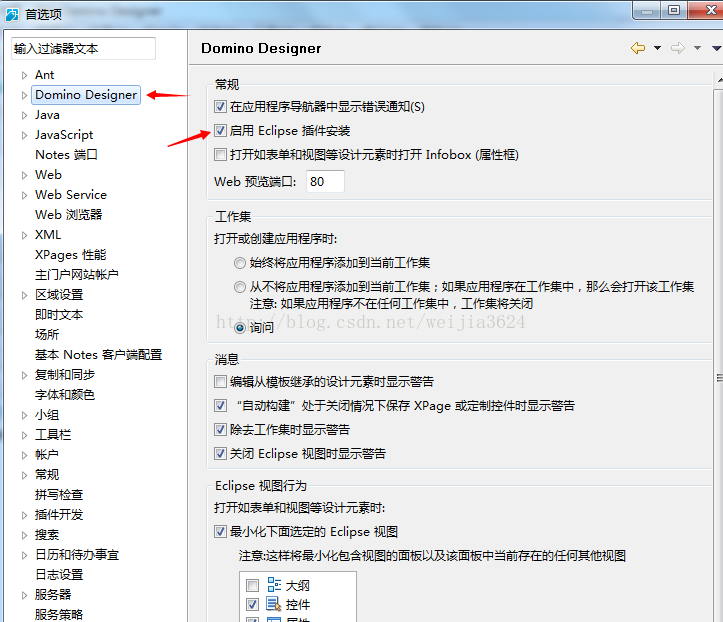
Task: Select 从不将应用程序添加到当前工作集 radio button
Action: click(x=240, y=287)
